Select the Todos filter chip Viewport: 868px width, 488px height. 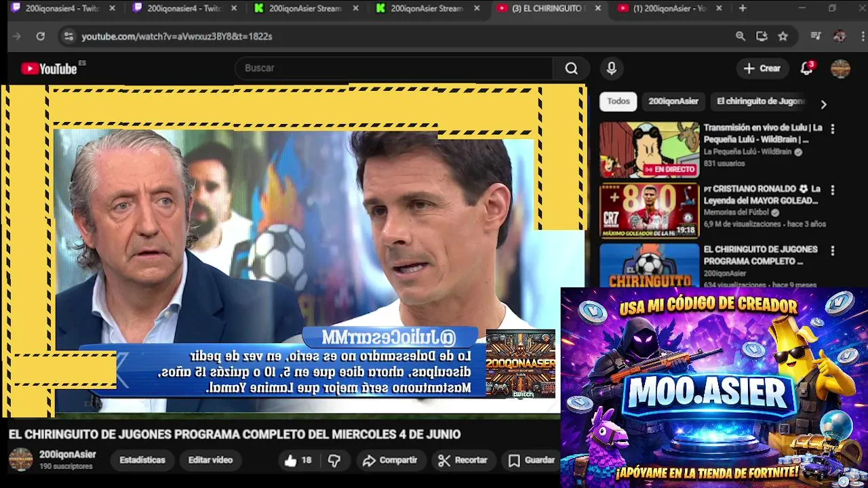pos(618,101)
